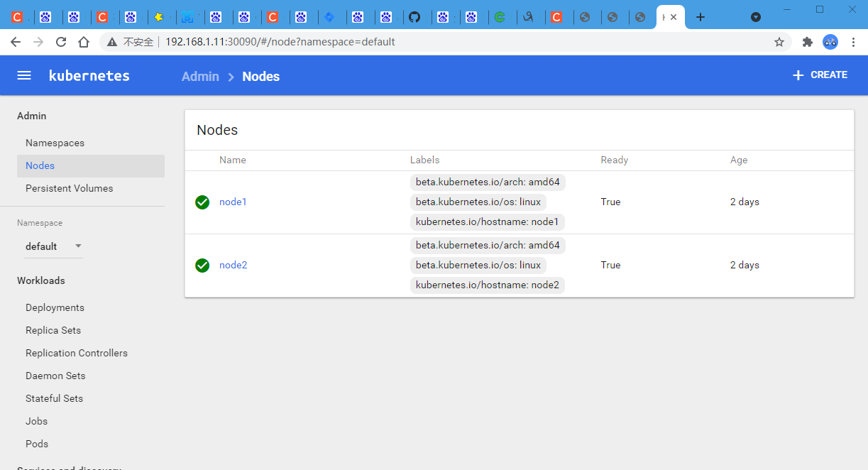Screen dimensions: 868x470
Task: Open Replica Sets in sidebar
Action: 53,330
